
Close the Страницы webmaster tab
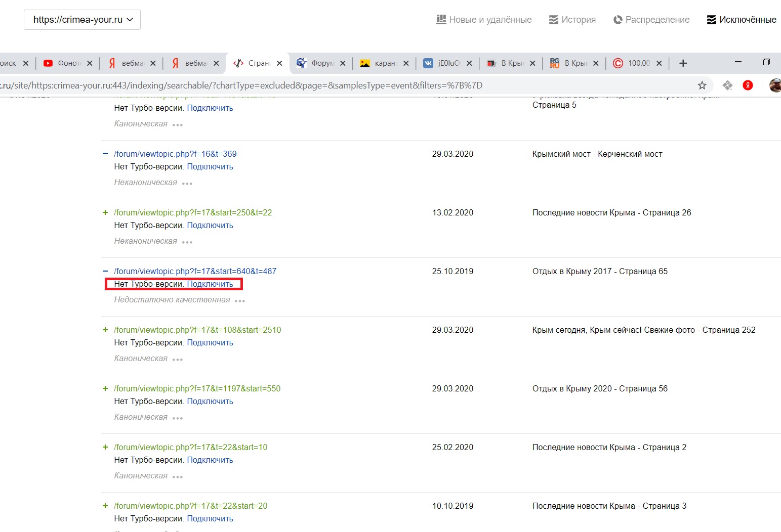[279, 63]
